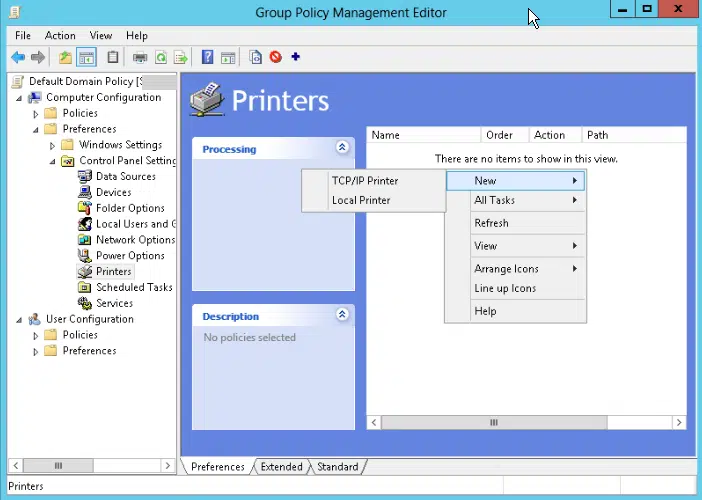702x500 pixels.
Task: Click the blue Help question-mark icon
Action: [x=207, y=57]
